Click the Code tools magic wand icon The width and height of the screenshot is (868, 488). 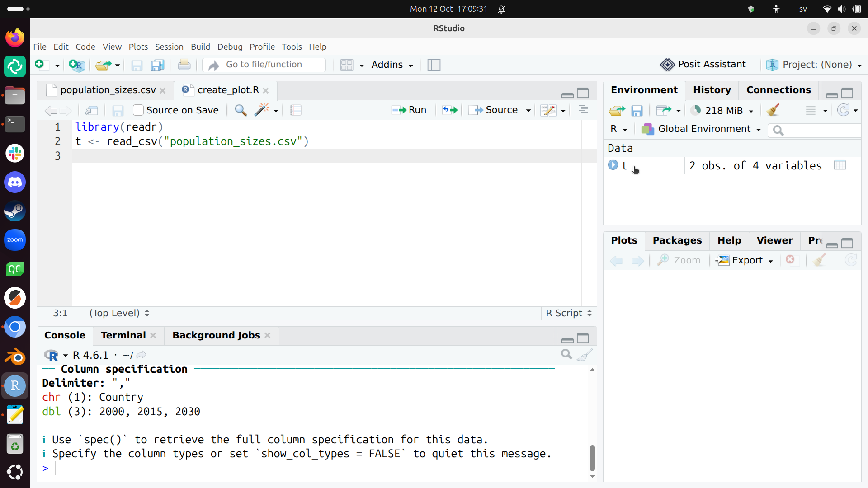(x=262, y=110)
